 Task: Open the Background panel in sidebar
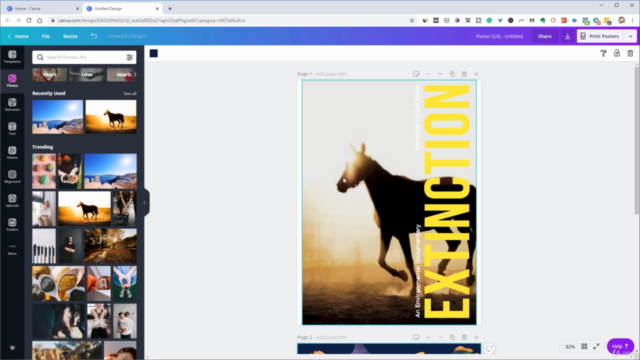tap(12, 176)
